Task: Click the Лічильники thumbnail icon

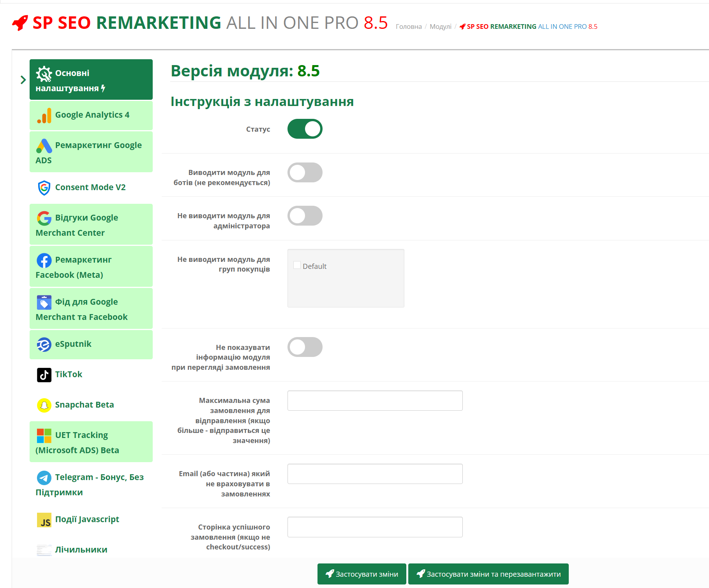Action: (44, 550)
